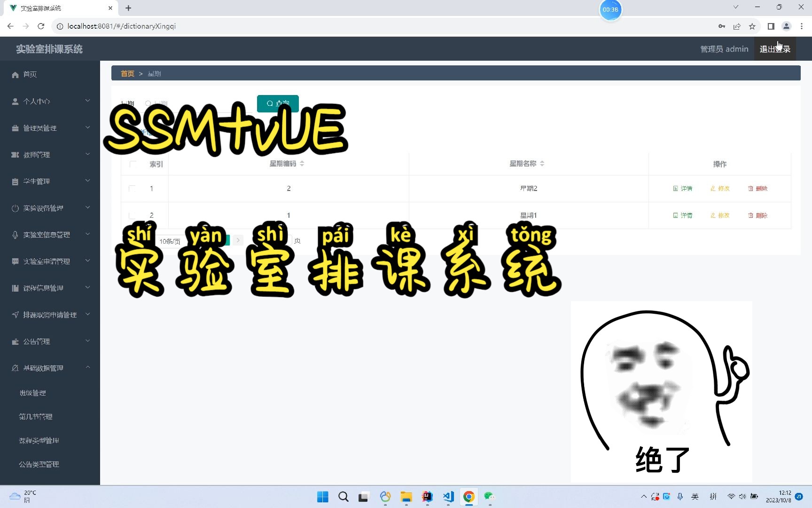Expand the 管理员管理 menu chevron
Screen dimensions: 812x508
[x=87, y=127]
